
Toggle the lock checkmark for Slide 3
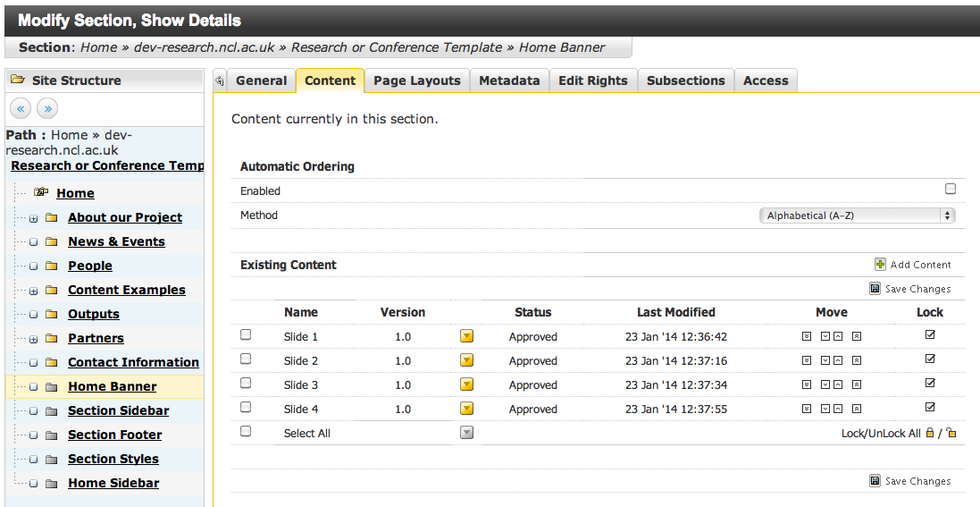pyautogui.click(x=930, y=384)
